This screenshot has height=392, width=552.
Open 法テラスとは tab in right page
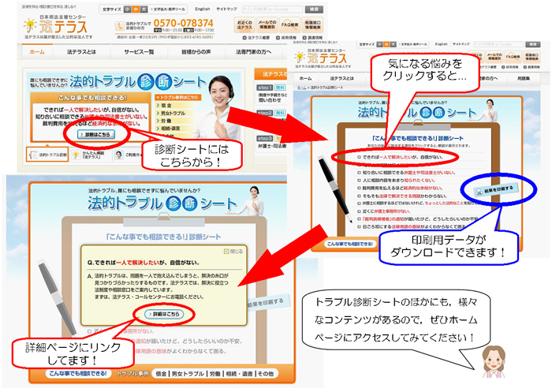point(341,78)
